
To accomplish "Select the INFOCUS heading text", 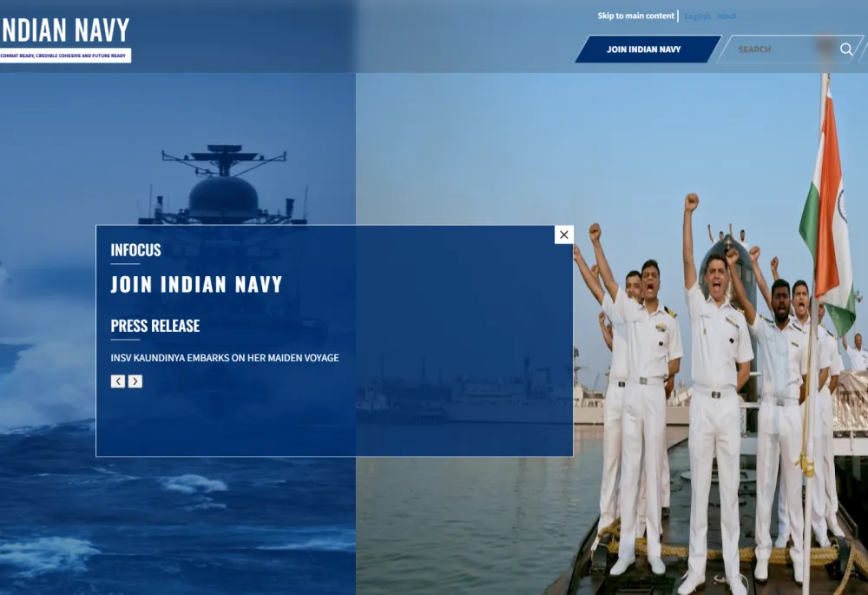I will click(135, 250).
